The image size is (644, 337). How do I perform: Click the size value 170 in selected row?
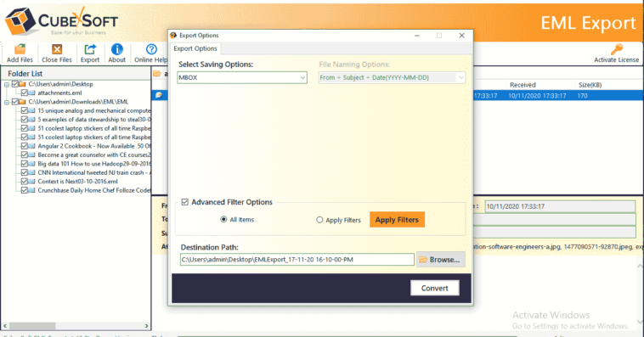point(582,95)
